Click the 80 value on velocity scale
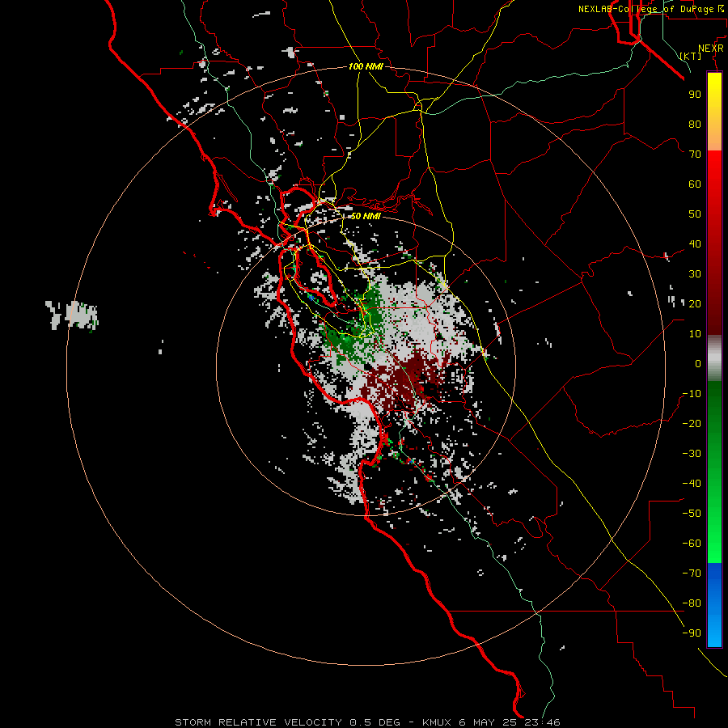This screenshot has height=728, width=728. click(x=695, y=124)
